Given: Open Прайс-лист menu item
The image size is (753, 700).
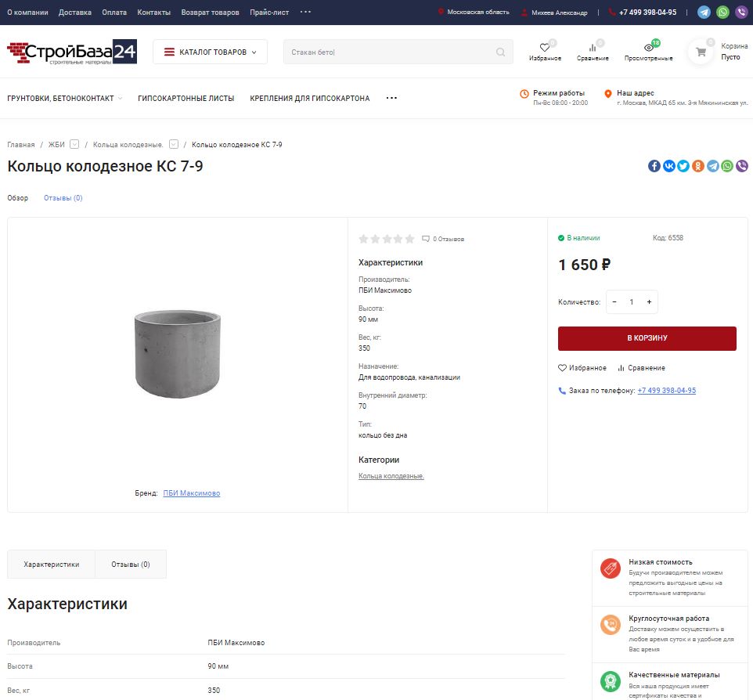Looking at the screenshot, I should click(x=269, y=13).
